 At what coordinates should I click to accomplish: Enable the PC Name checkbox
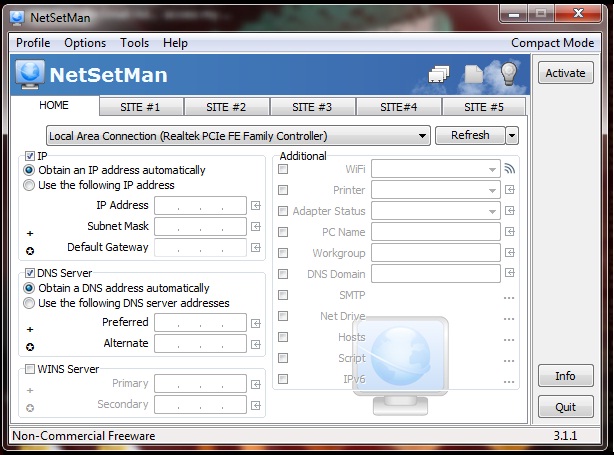[x=283, y=232]
